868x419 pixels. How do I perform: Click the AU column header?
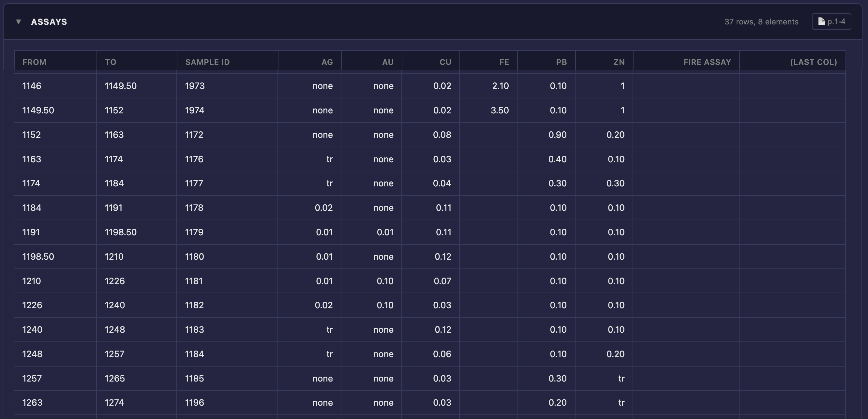pyautogui.click(x=387, y=62)
